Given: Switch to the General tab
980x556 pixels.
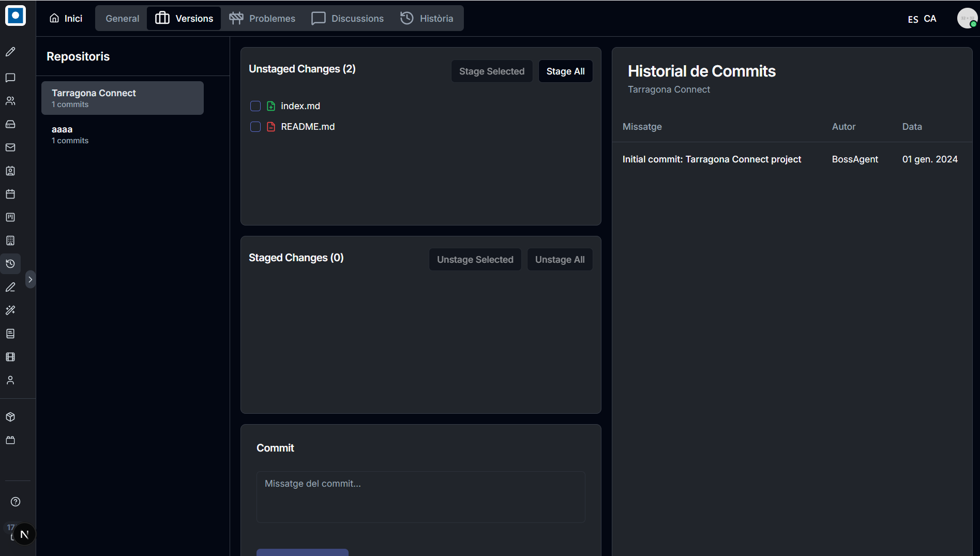Looking at the screenshot, I should tap(122, 18).
